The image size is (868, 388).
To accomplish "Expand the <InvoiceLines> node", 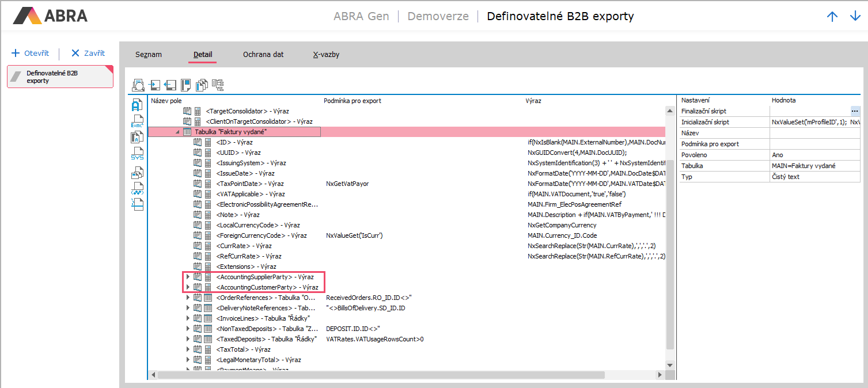I will click(x=188, y=318).
